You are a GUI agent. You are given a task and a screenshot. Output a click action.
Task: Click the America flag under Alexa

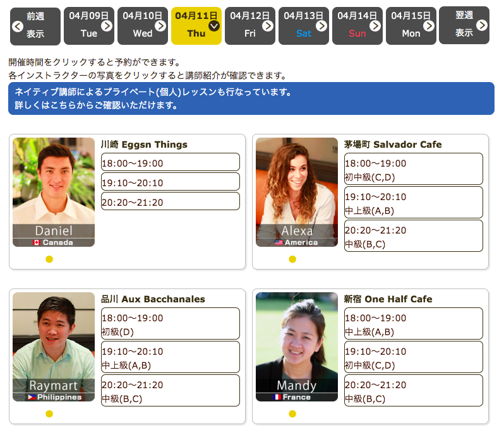pyautogui.click(x=279, y=242)
